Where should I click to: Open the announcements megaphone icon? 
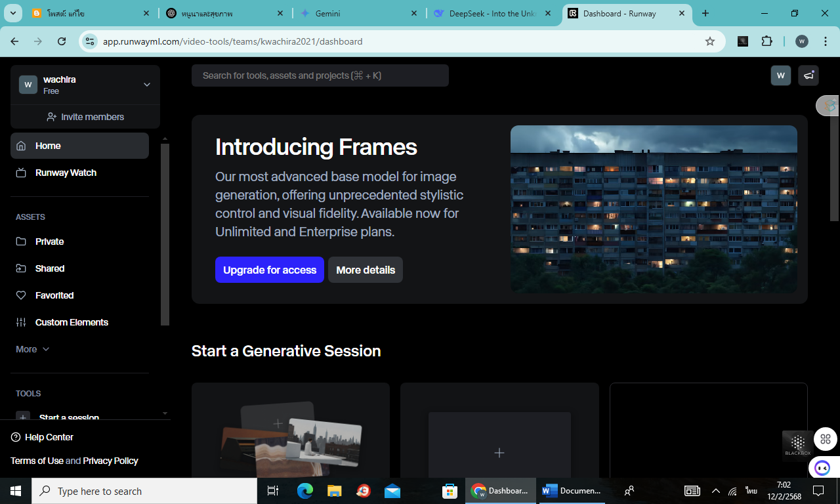pos(808,75)
